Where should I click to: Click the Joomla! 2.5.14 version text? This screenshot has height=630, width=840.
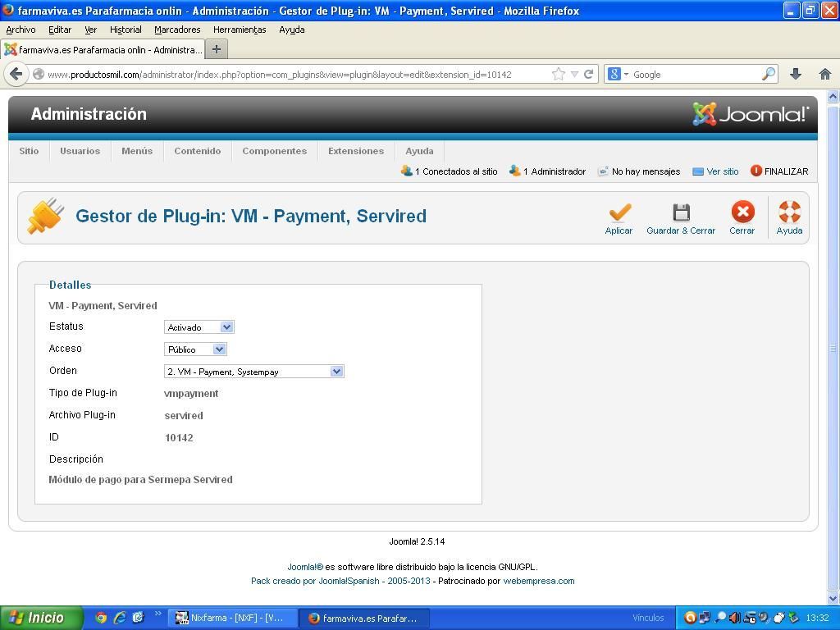[417, 541]
